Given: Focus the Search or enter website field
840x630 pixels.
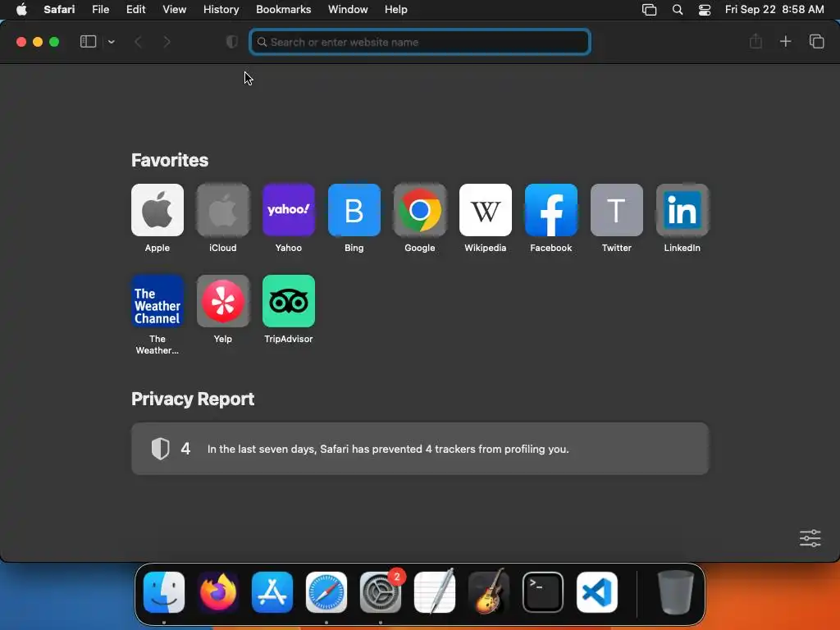Looking at the screenshot, I should (420, 42).
